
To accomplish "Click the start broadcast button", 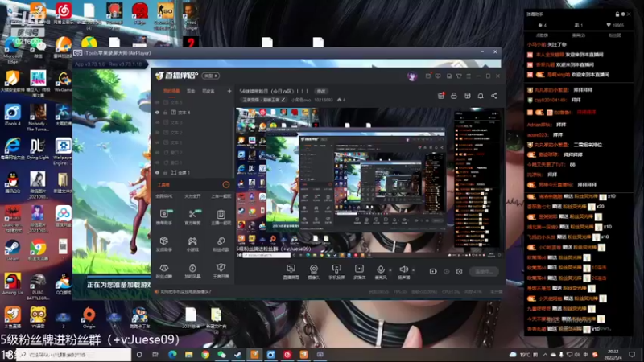I will (484, 271).
